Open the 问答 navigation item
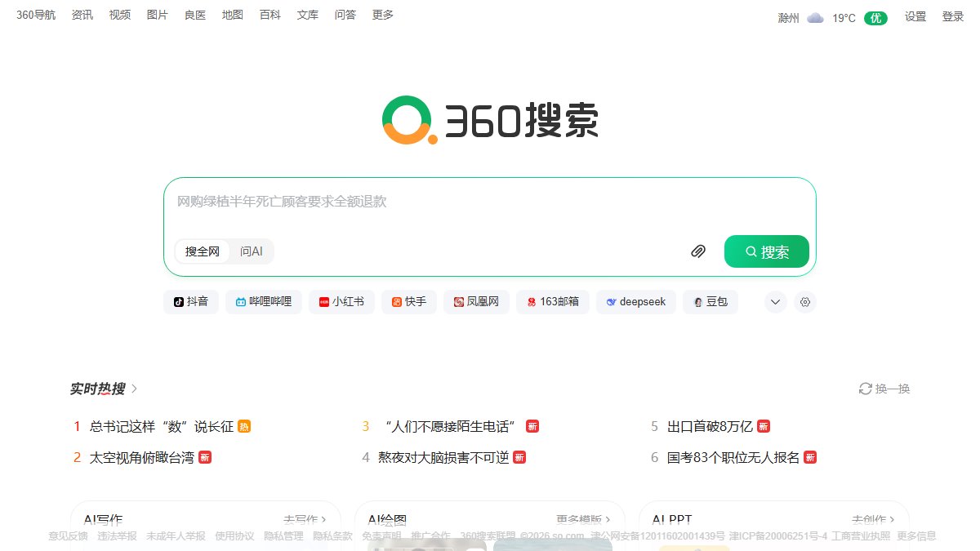This screenshot has width=980, height=551. click(x=345, y=15)
